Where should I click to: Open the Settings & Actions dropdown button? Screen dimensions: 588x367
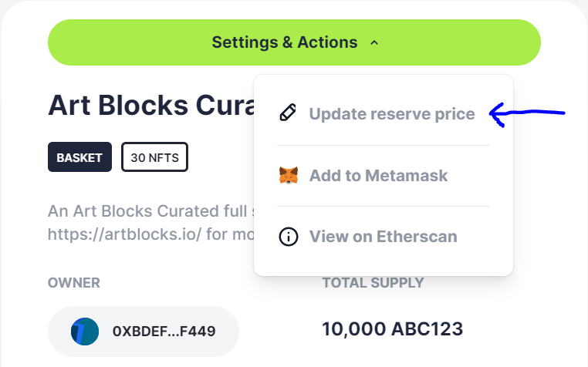(x=294, y=42)
